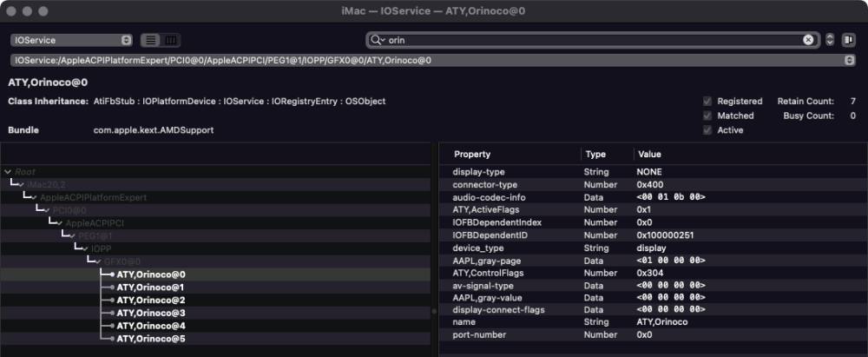This screenshot has width=868, height=357.
Task: Select the port-number property row
Action: (x=654, y=334)
